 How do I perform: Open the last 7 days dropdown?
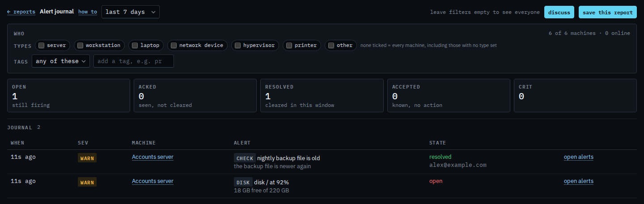(131, 12)
